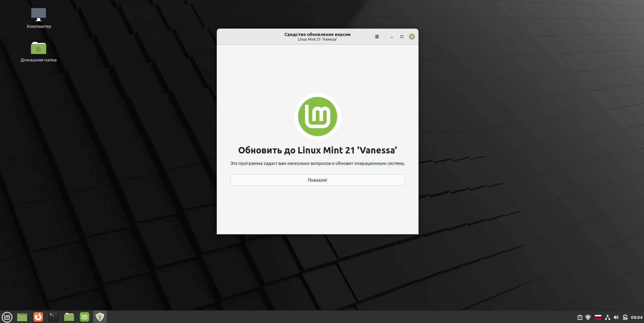This screenshot has width=644, height=323.
Task: Click the 08:04 clock in the tray
Action: click(636, 317)
